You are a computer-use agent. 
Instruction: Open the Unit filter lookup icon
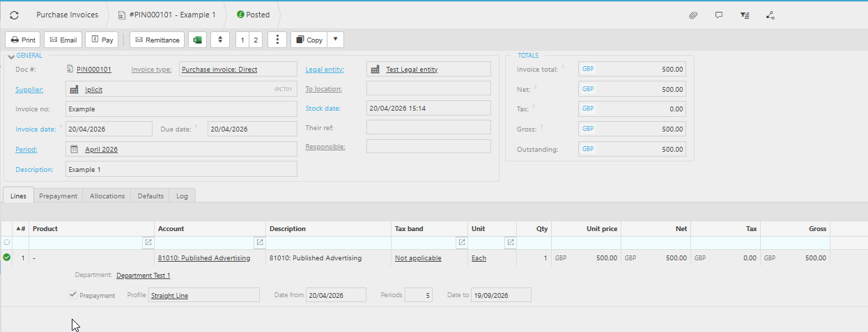[510, 242]
